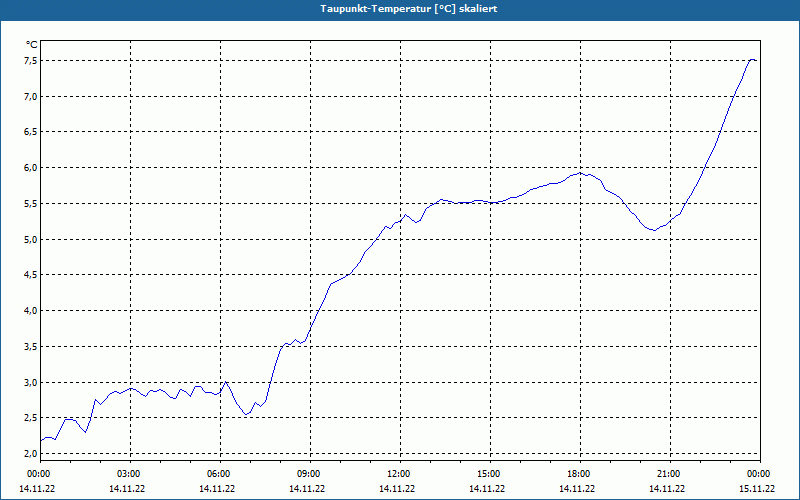Pick the "5,5" y-axis value
Image resolution: width=800 pixels, height=500 pixels.
[x=31, y=204]
